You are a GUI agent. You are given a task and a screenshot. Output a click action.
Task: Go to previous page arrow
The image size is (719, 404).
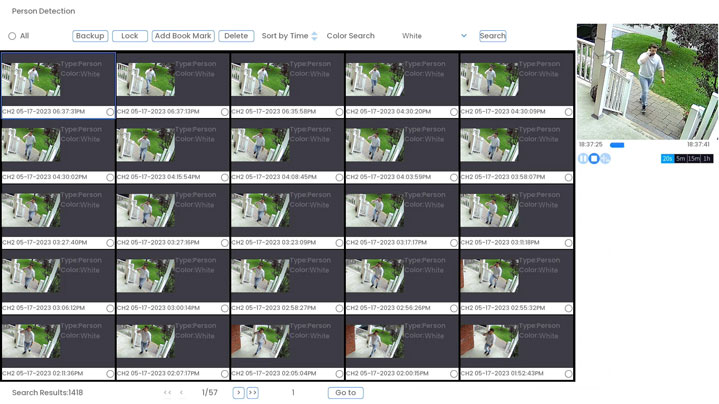click(181, 393)
